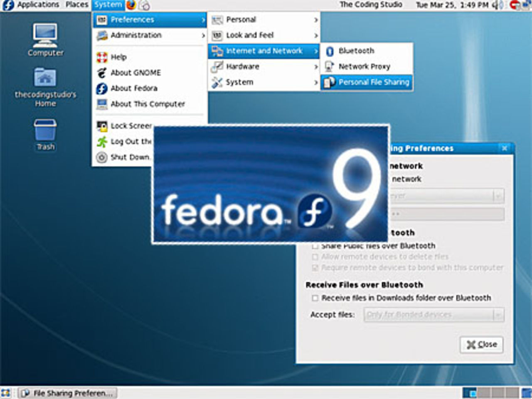Open thecodingstudio's Home folder icon
This screenshot has height=399, width=532.
45,87
